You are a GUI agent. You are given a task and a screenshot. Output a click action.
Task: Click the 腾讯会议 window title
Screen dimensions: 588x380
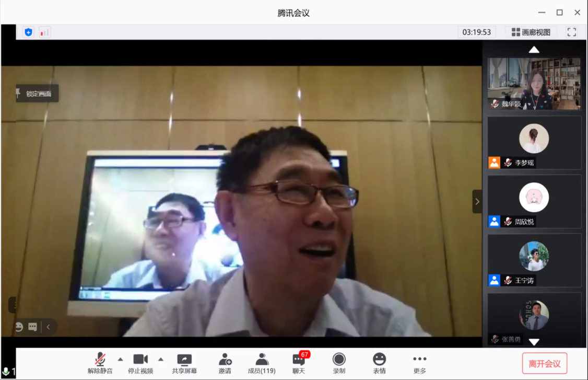pos(293,13)
